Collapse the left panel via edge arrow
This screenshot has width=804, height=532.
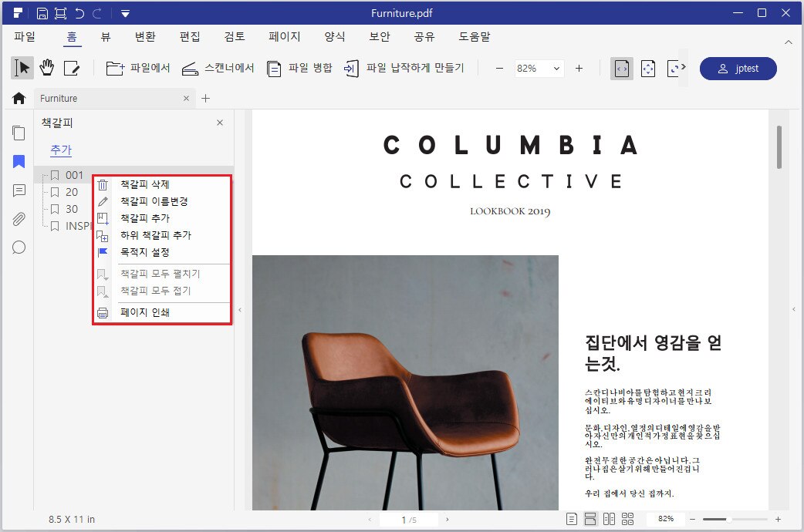click(239, 310)
